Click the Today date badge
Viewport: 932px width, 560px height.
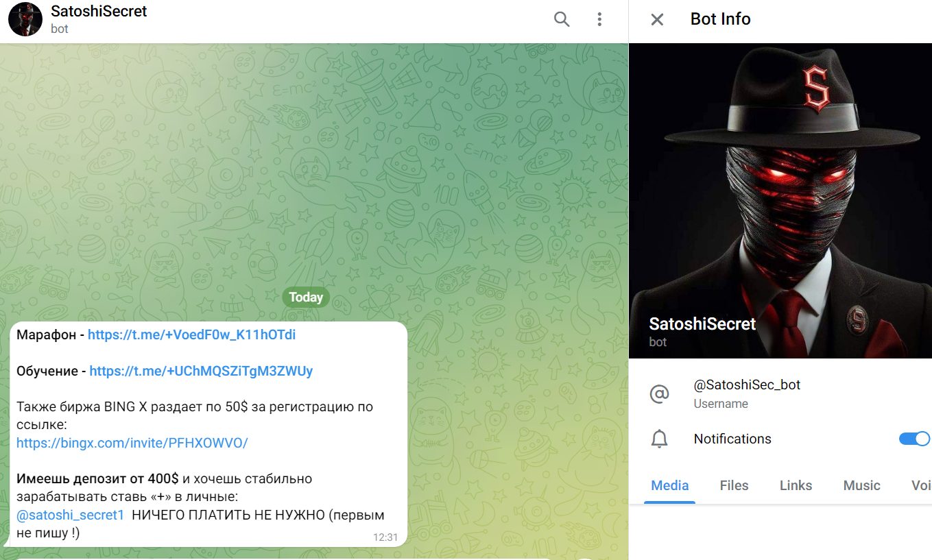coord(306,297)
